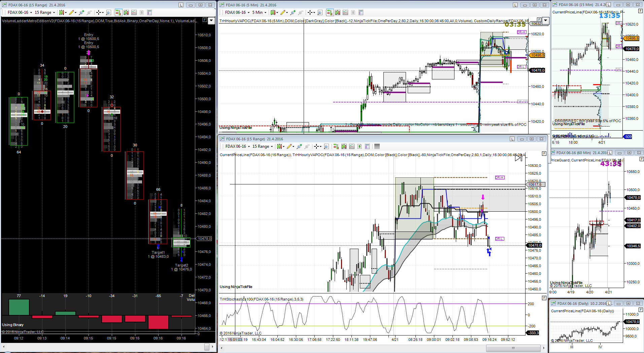Viewport: 644px width, 353px height.
Task: Zoom in on the lower Range chart
Action: point(299,146)
